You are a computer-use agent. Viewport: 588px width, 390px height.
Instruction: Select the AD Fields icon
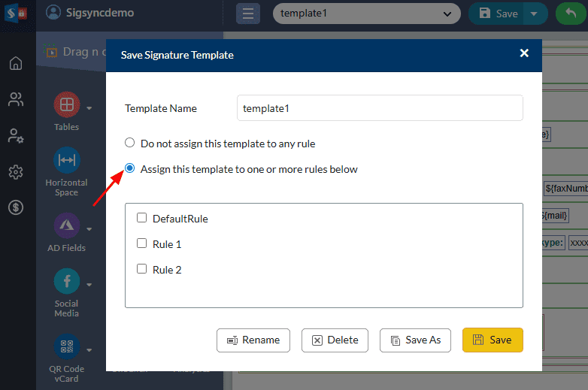(x=66, y=225)
